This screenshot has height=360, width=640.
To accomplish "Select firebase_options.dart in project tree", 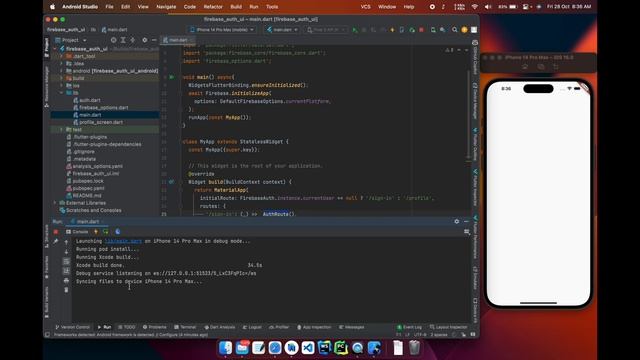I will (x=104, y=108).
